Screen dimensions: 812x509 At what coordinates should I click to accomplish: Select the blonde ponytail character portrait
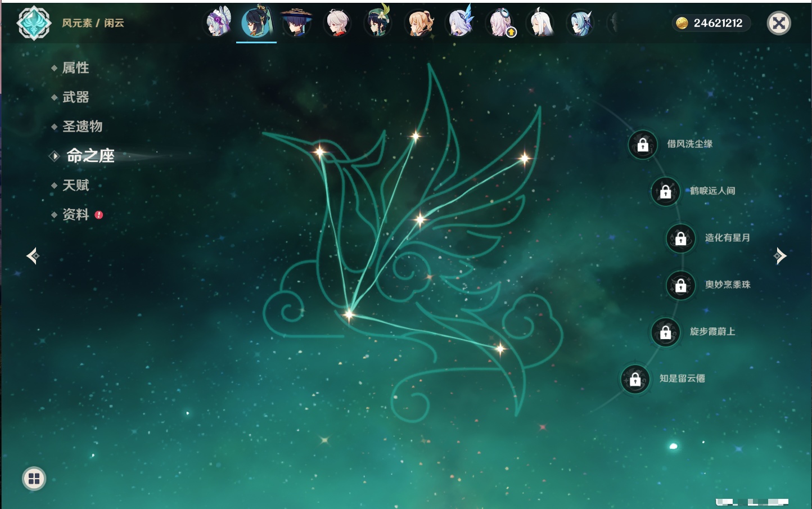[x=419, y=23]
